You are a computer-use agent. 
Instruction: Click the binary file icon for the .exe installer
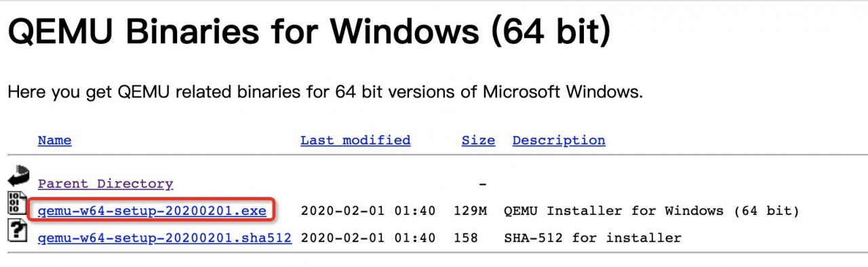tap(17, 204)
